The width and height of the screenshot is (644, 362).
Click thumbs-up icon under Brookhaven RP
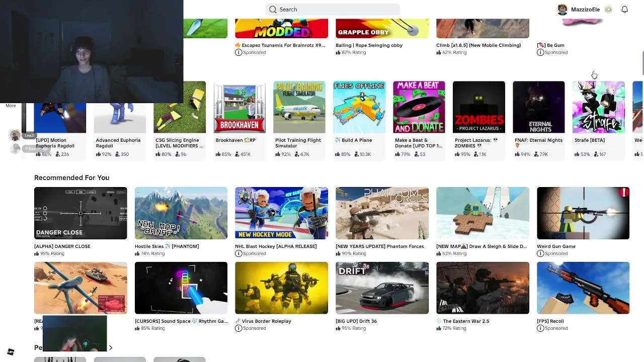pyautogui.click(x=218, y=154)
